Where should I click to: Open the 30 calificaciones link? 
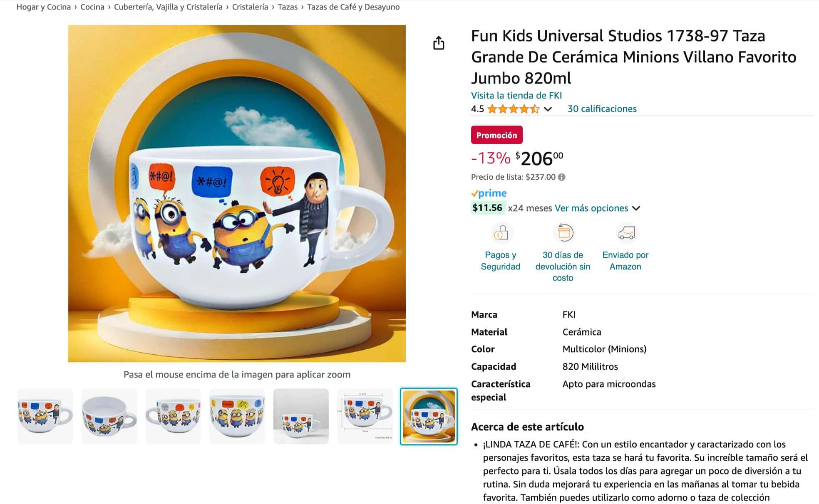click(602, 109)
